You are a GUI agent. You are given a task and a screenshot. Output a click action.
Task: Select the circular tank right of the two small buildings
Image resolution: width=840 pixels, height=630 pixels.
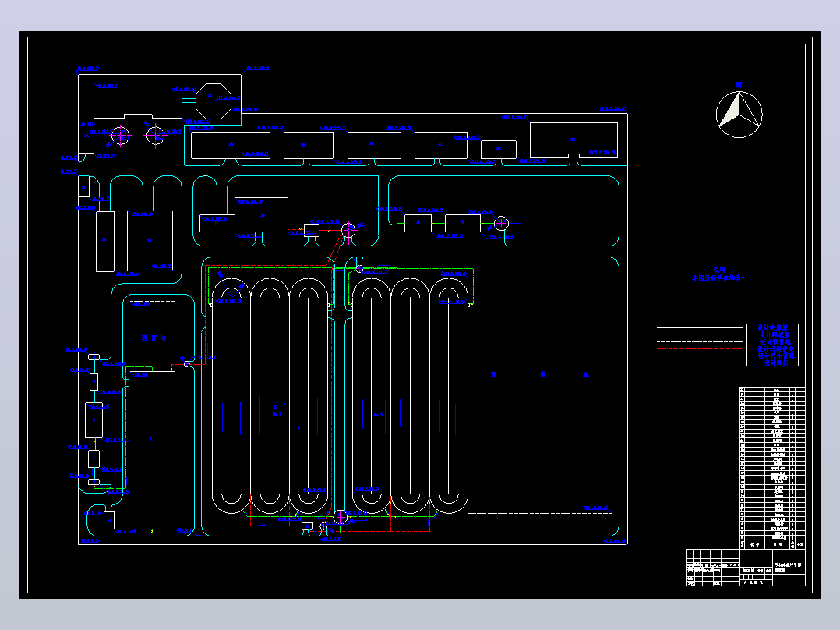(501, 223)
